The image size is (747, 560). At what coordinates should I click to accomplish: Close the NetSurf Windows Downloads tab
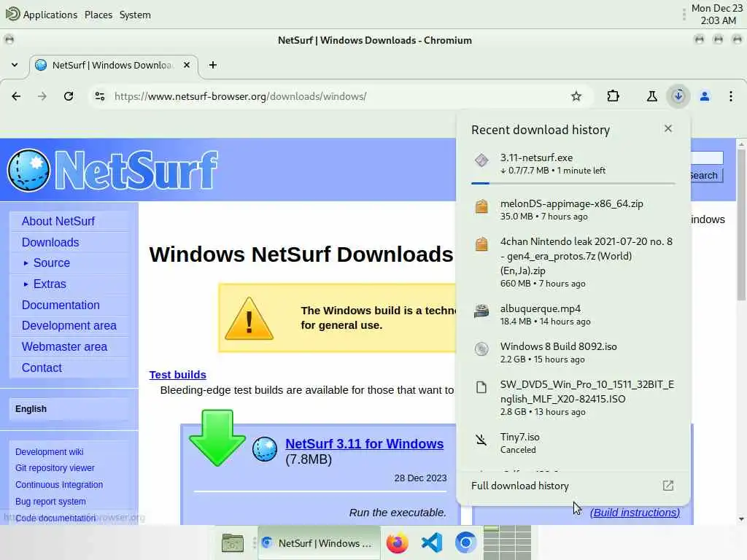[x=187, y=65]
